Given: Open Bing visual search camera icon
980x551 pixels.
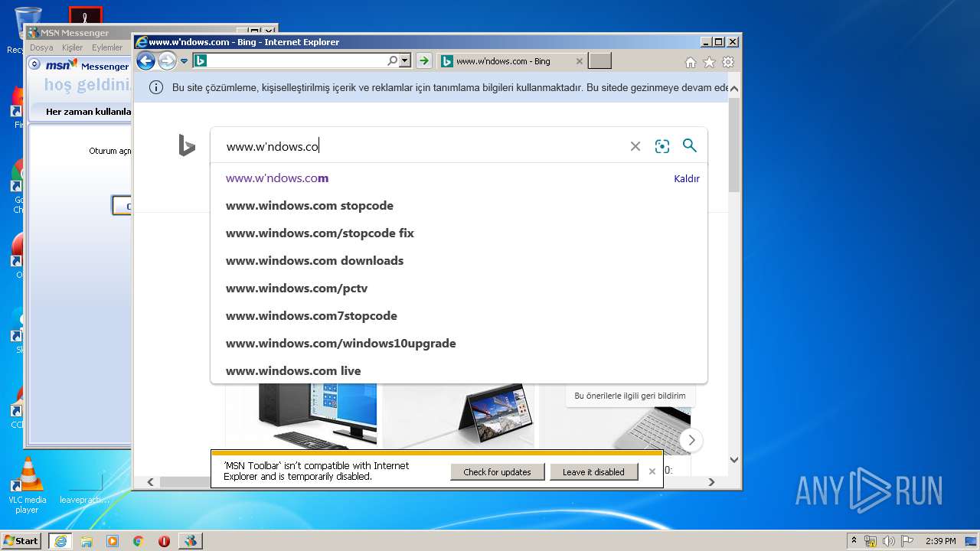Looking at the screenshot, I should 662,146.
